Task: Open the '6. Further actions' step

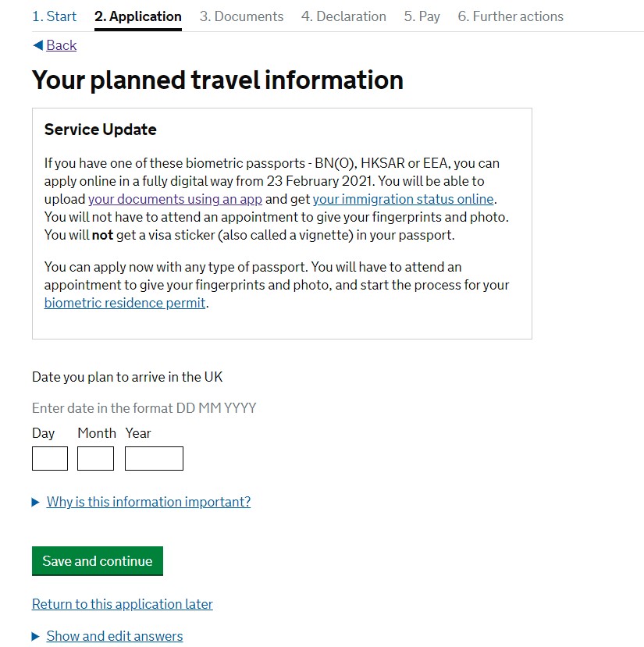Action: click(511, 16)
